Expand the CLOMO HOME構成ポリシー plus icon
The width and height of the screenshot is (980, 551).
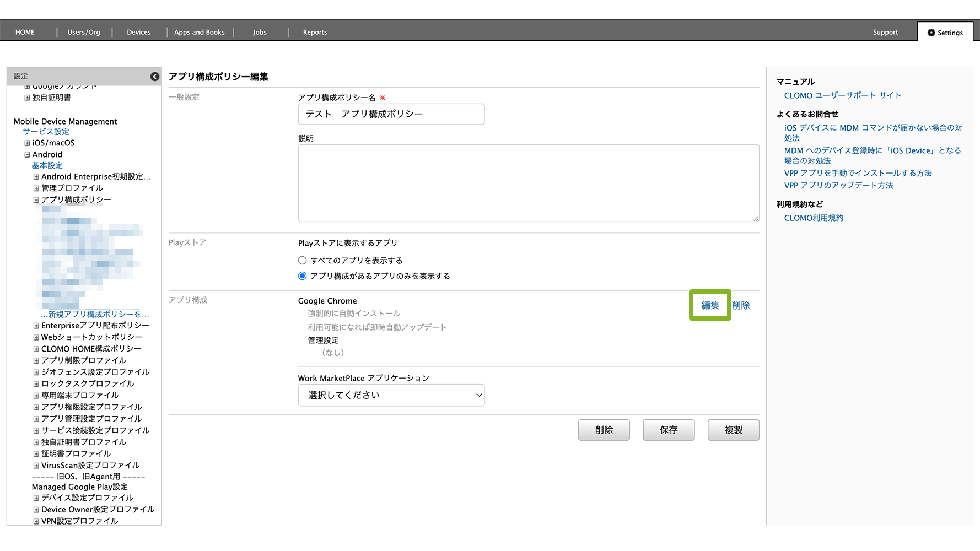(36, 349)
